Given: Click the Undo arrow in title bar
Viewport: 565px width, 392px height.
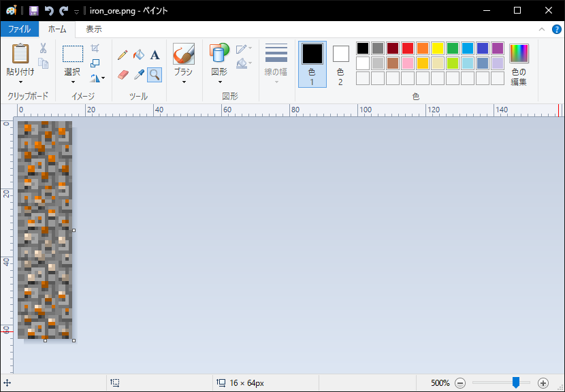Looking at the screenshot, I should pyautogui.click(x=48, y=11).
